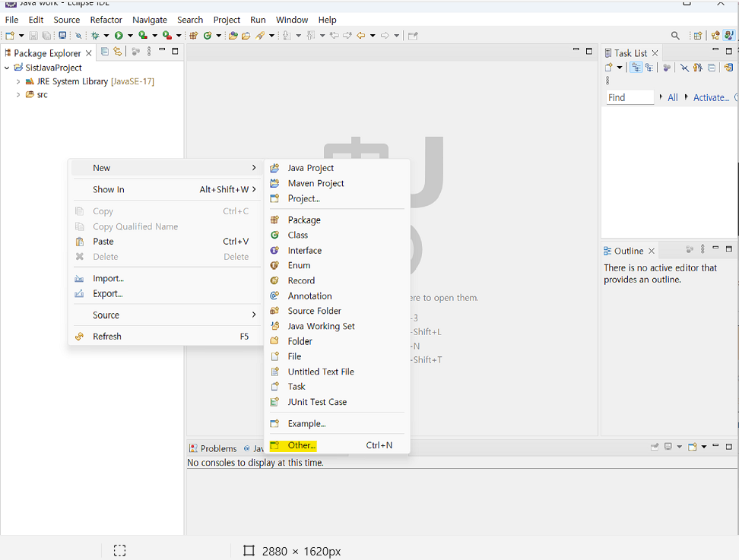
Task: Open dropdown next to New wizard icon
Action: [21, 35]
